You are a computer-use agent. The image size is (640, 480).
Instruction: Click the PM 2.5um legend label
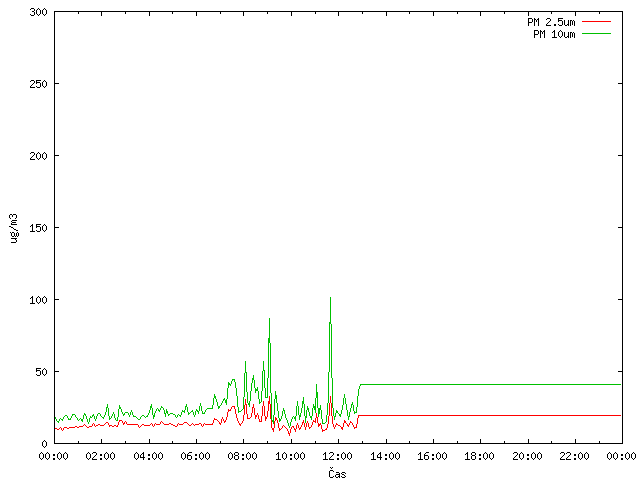(551, 22)
